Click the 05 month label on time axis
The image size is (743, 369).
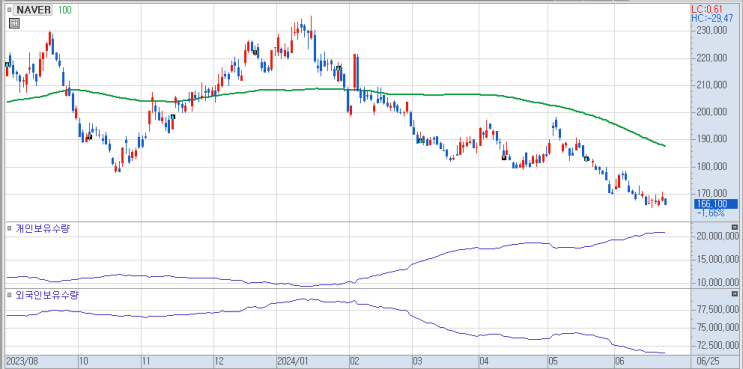pyautogui.click(x=553, y=360)
